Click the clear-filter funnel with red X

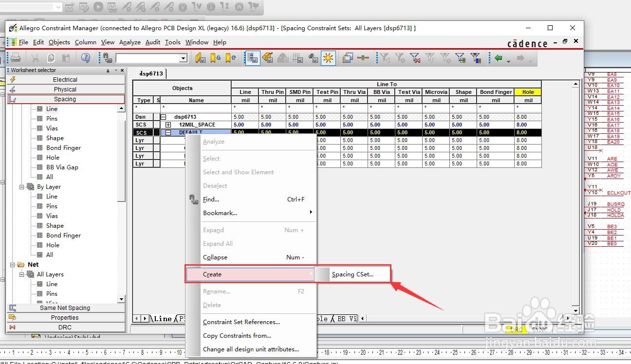point(415,58)
